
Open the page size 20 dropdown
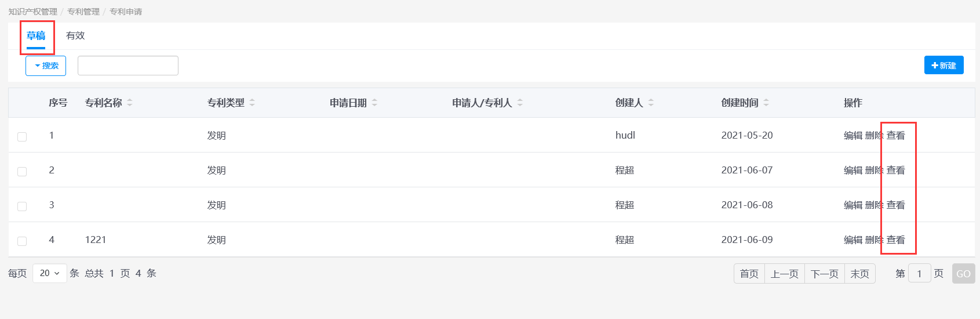click(x=50, y=273)
